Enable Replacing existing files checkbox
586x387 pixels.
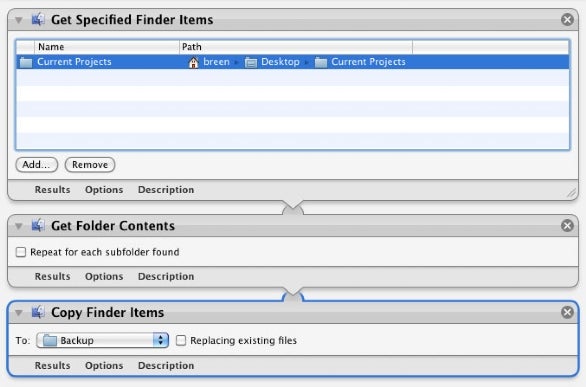181,340
